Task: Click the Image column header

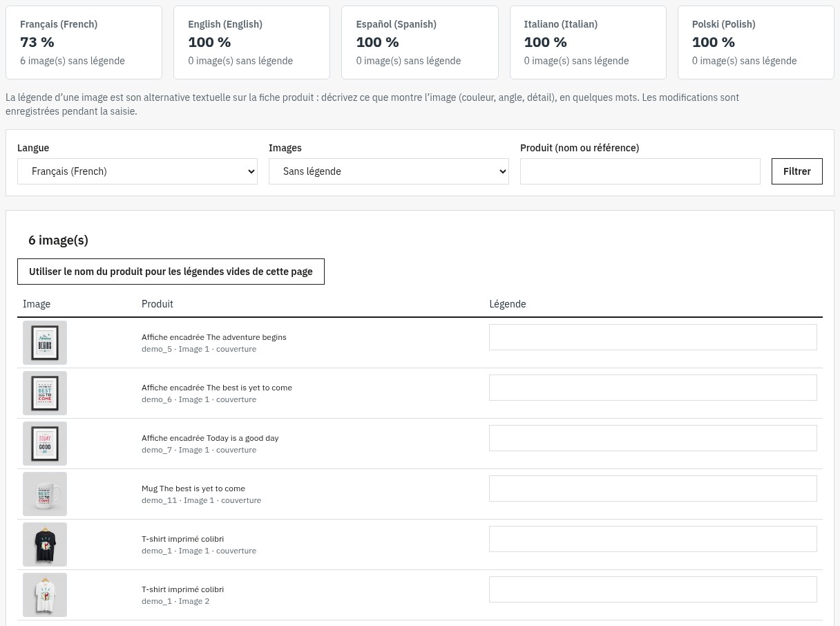Action: [37, 304]
